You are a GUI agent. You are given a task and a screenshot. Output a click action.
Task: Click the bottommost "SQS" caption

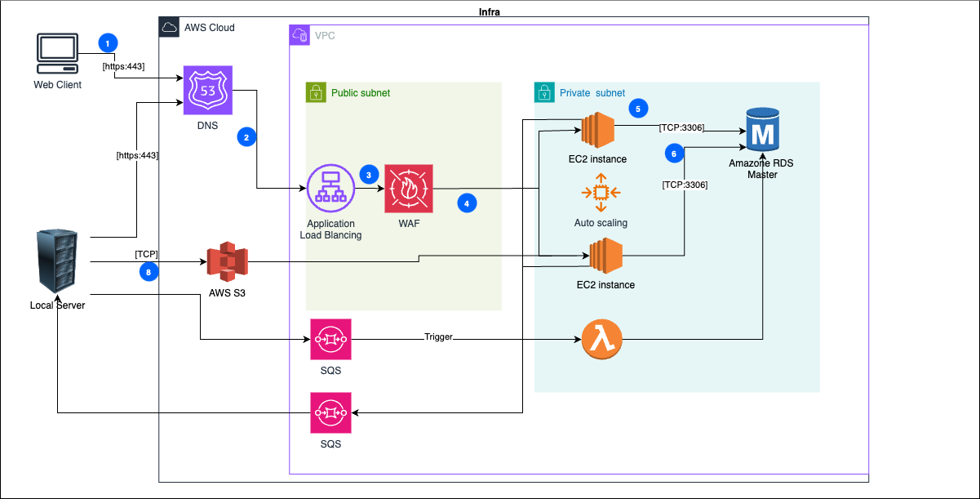pyautogui.click(x=330, y=444)
